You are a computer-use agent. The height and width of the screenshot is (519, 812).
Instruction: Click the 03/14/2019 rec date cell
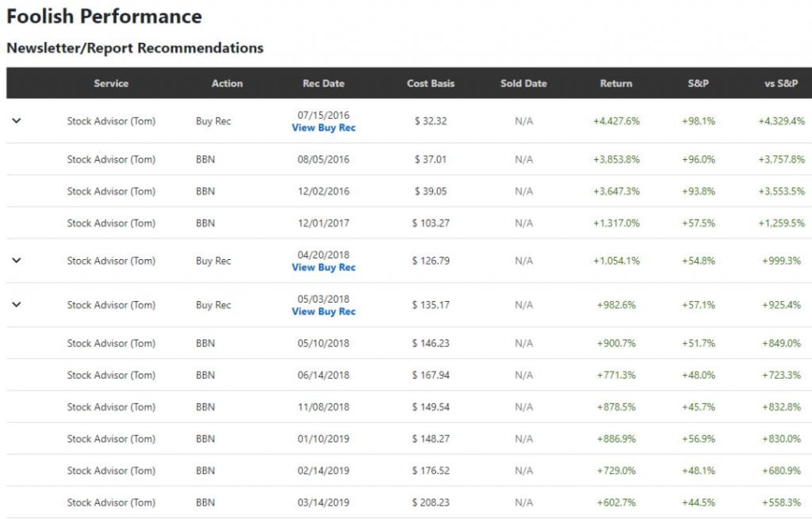coord(324,502)
